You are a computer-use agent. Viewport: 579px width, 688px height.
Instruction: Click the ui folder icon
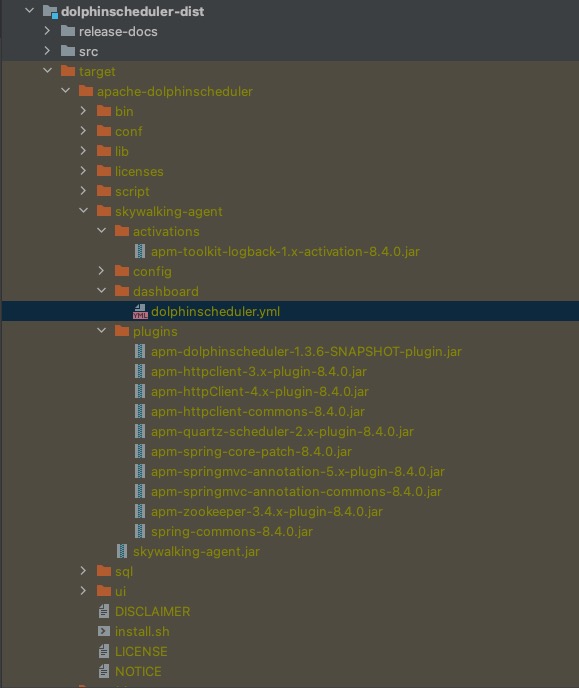point(104,591)
